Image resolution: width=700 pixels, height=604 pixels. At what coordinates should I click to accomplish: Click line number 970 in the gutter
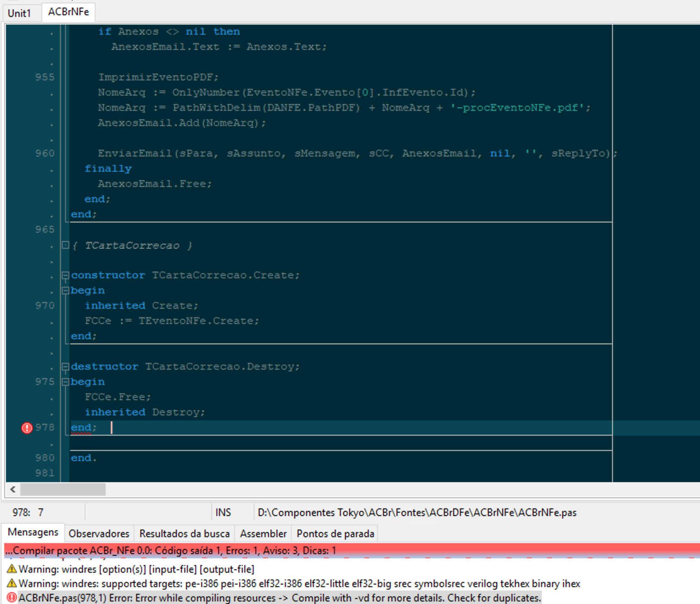(45, 306)
